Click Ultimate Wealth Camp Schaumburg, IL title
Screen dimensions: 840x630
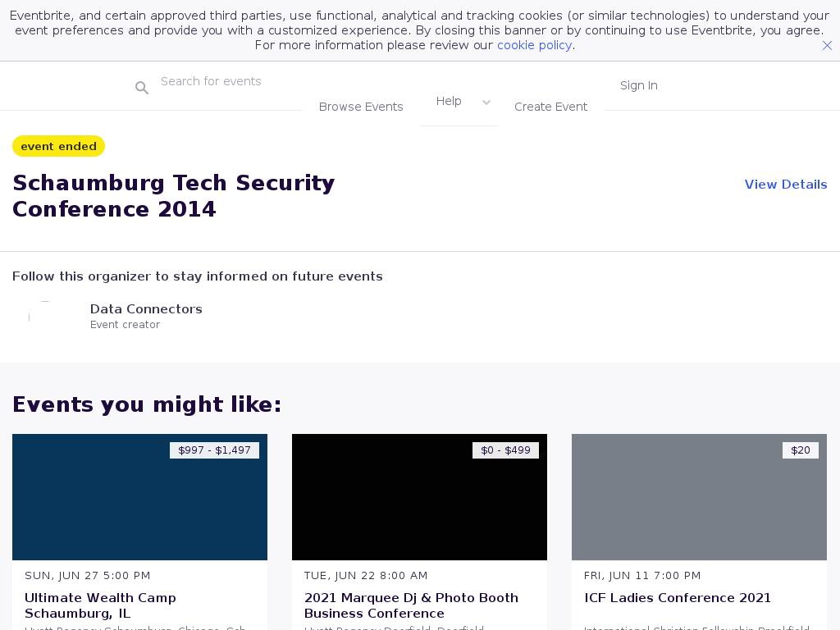click(100, 605)
